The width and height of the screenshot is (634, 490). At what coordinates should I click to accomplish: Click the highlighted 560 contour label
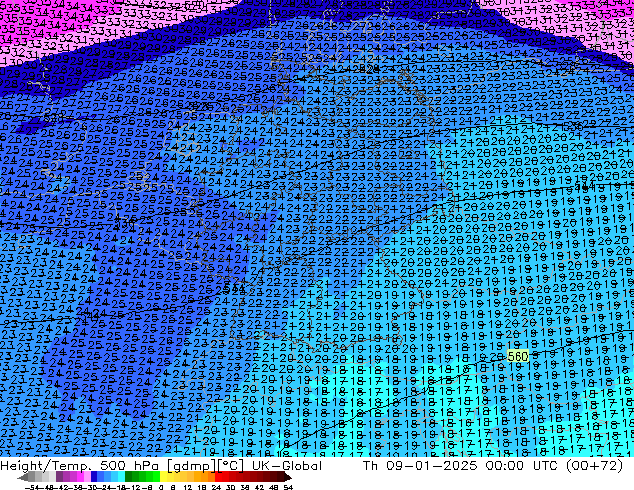point(518,356)
